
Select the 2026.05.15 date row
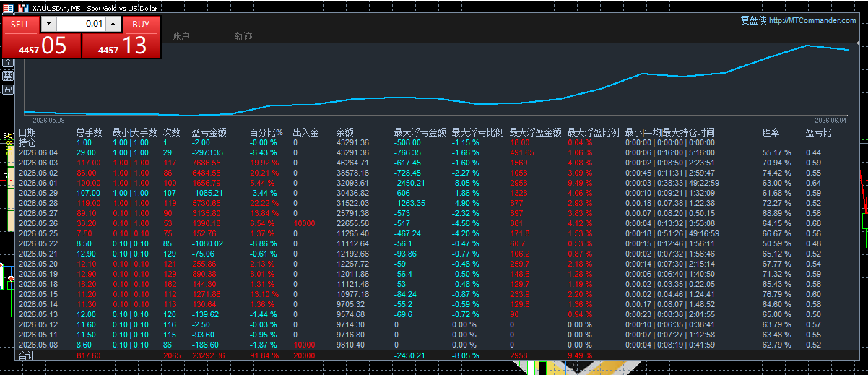tap(38, 294)
